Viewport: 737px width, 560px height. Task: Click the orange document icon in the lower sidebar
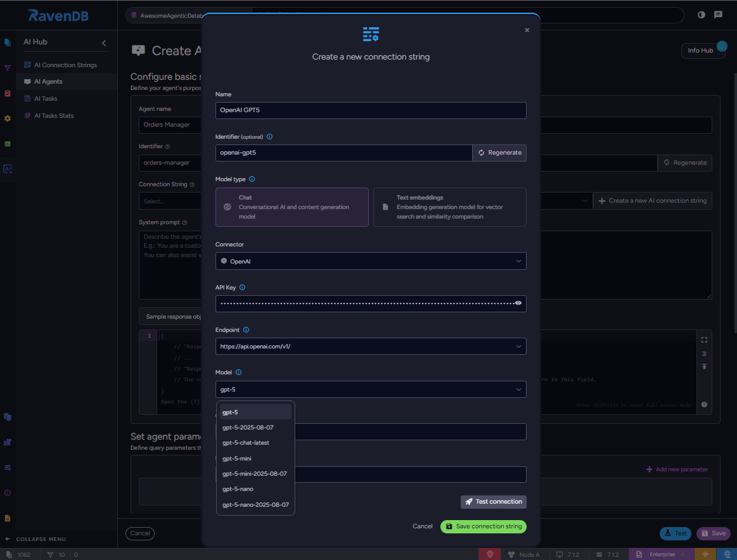[x=8, y=518]
